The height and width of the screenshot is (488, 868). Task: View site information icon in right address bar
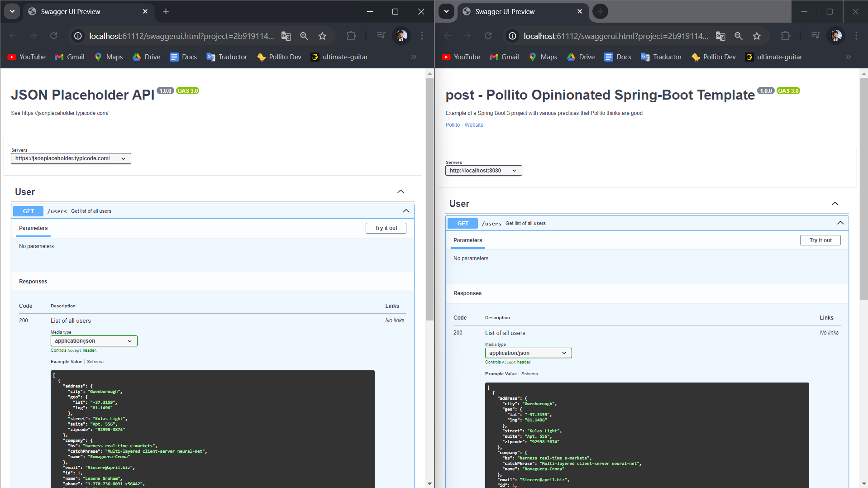click(512, 36)
